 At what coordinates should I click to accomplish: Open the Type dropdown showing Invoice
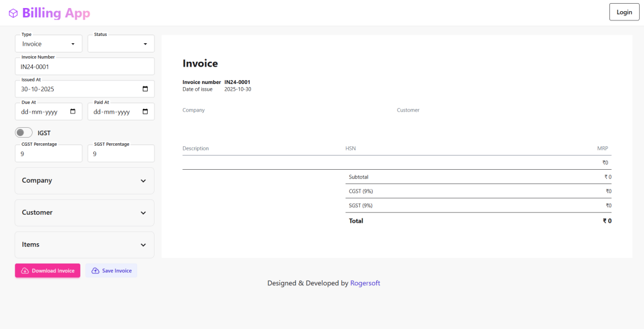(x=48, y=44)
